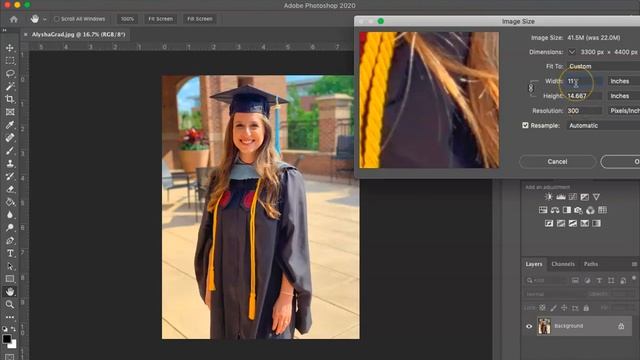Open Hand tool preset picker arrow
Image resolution: width=640 pixels, height=360 pixels.
(x=44, y=19)
